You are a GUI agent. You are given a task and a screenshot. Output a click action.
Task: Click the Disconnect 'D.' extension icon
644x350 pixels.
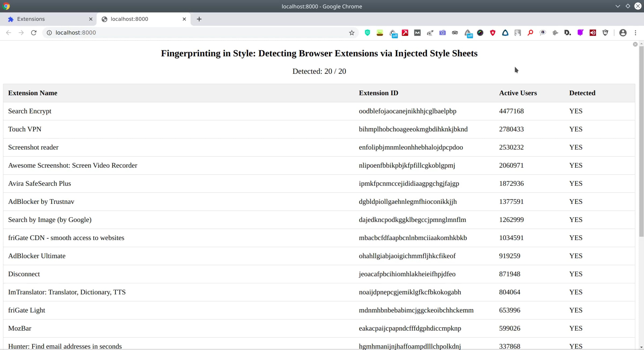(x=568, y=33)
